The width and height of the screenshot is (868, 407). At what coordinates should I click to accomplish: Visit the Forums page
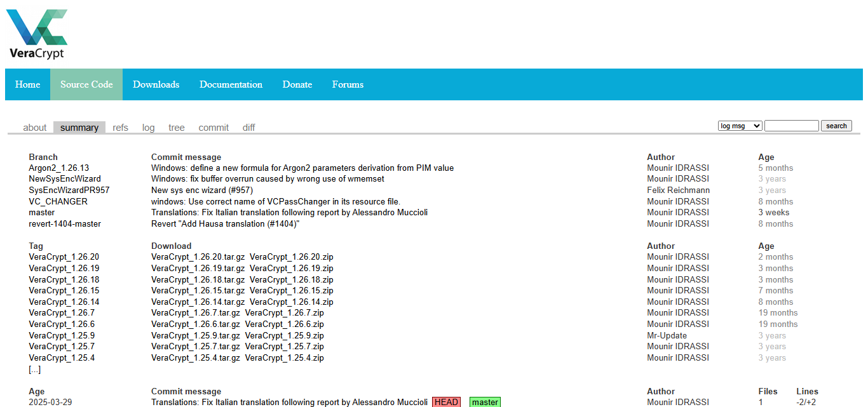(x=348, y=84)
